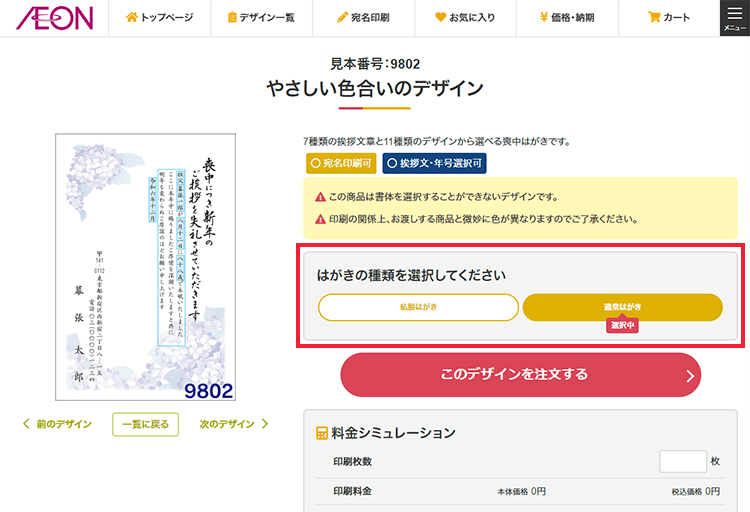Go to 前のデザイン with left chevron
Viewport: 750px width, 512px height.
point(57,424)
